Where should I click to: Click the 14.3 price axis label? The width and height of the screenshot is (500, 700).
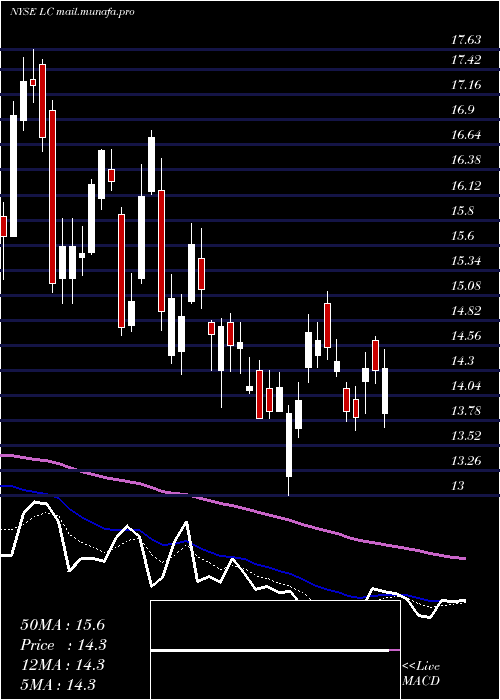click(x=462, y=360)
